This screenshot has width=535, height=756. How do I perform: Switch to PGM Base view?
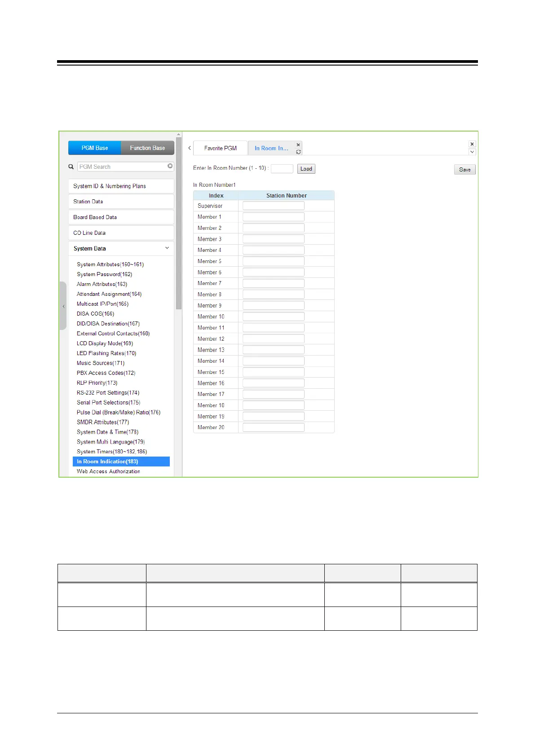coord(95,148)
